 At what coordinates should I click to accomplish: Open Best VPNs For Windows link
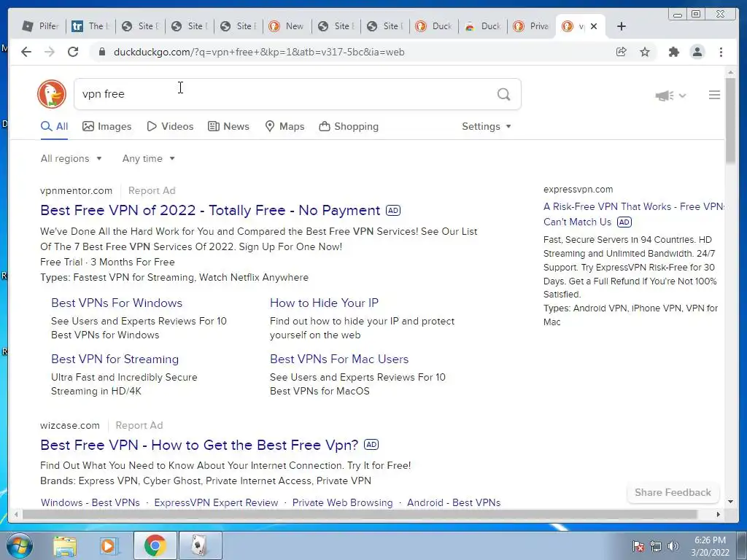tap(117, 303)
